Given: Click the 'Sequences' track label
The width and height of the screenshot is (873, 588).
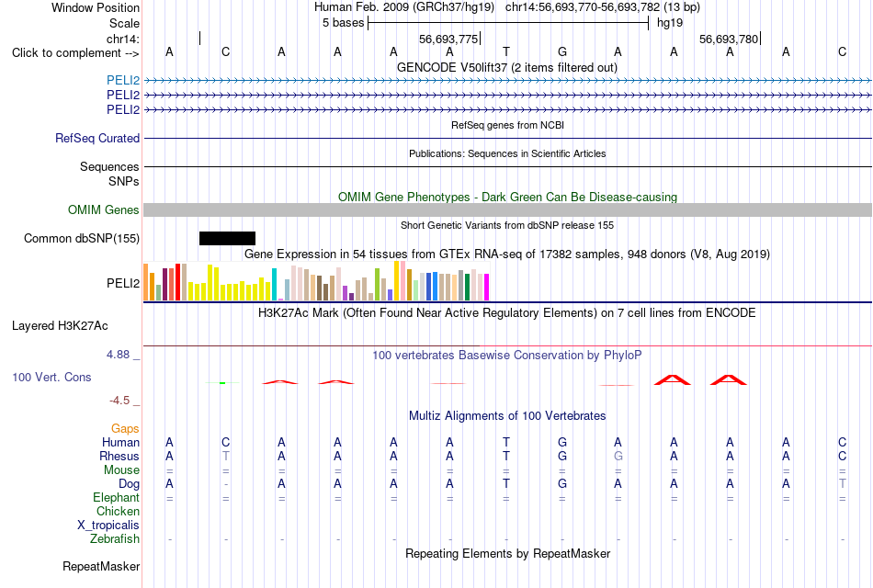Looking at the screenshot, I should [109, 166].
